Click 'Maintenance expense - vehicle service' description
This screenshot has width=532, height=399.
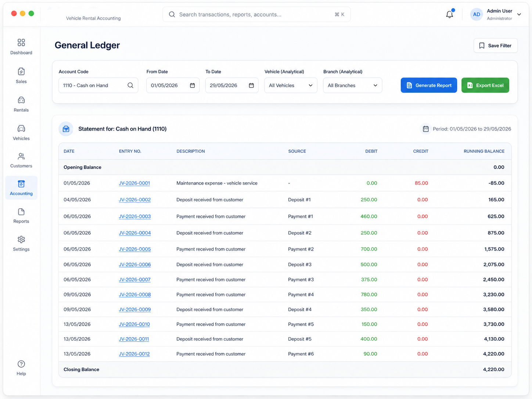217,183
